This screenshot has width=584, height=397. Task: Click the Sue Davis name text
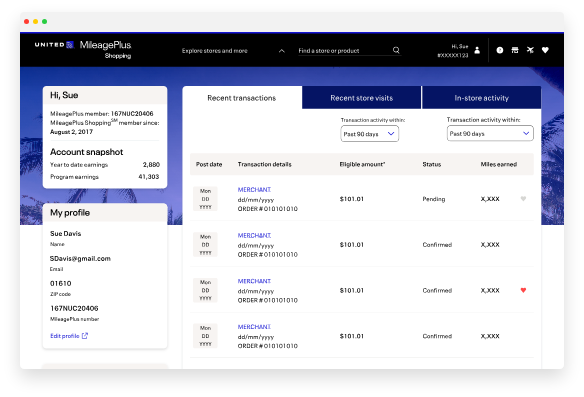(66, 234)
